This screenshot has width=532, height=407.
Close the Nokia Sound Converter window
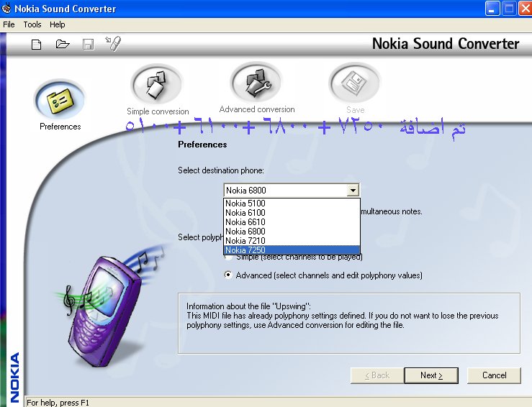(526, 9)
